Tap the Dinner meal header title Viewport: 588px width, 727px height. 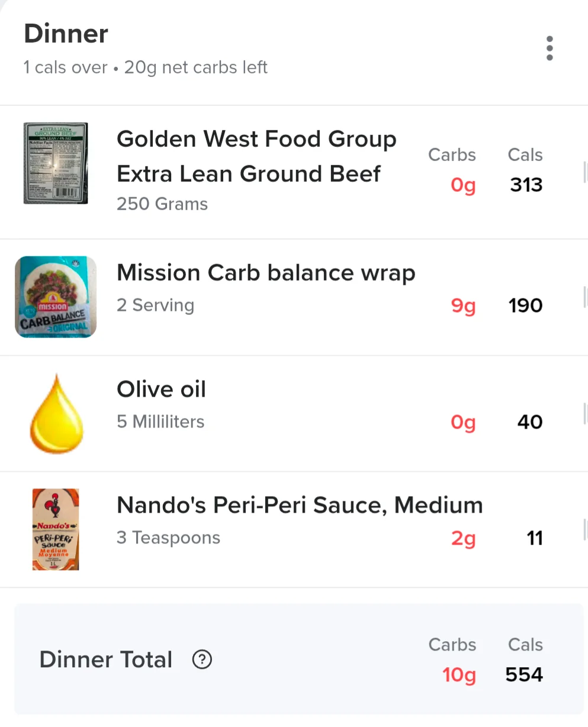(x=66, y=34)
